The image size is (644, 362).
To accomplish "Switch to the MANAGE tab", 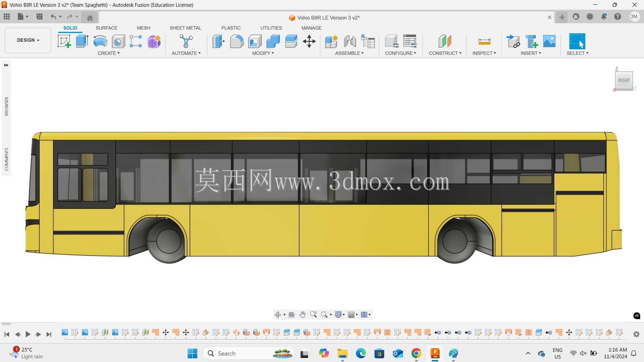I will [x=312, y=28].
